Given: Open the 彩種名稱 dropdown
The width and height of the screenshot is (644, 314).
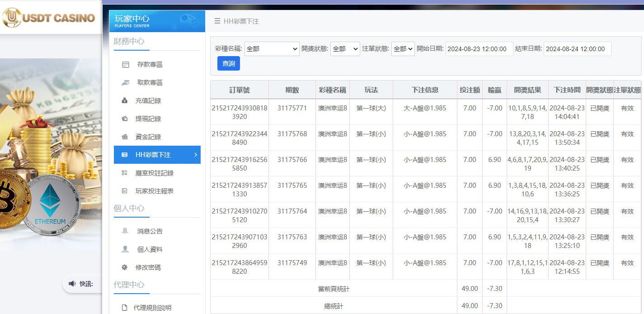Looking at the screenshot, I should click(272, 49).
